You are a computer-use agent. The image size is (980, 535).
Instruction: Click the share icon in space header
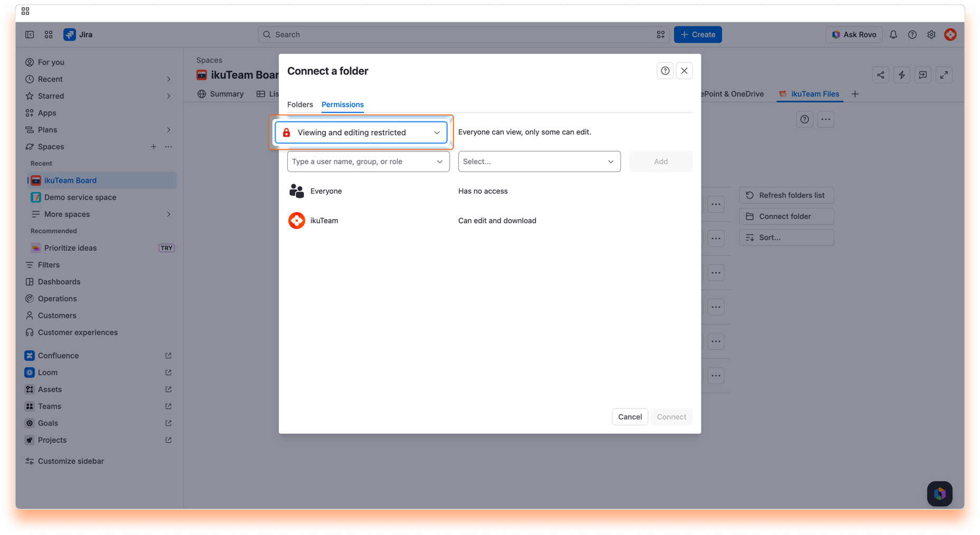tap(880, 75)
